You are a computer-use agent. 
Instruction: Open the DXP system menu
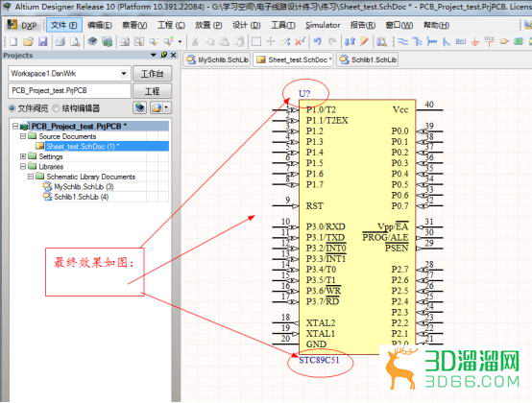point(23,25)
